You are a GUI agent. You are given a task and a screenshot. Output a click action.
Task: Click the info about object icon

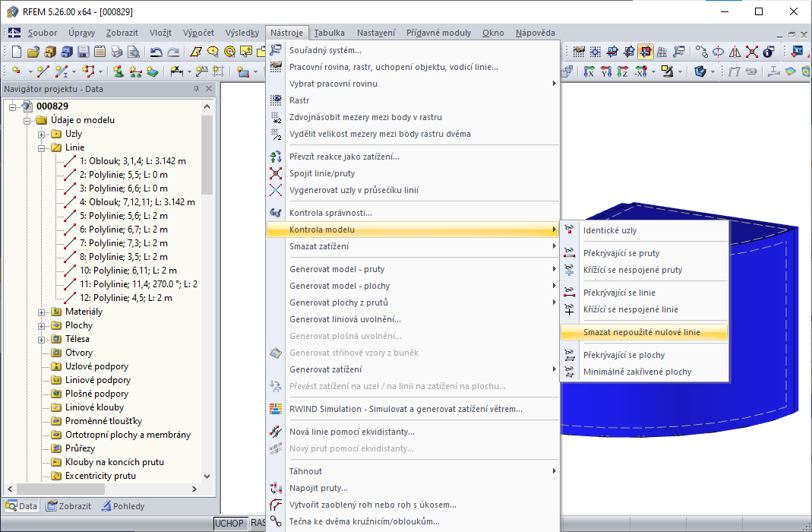click(x=769, y=51)
